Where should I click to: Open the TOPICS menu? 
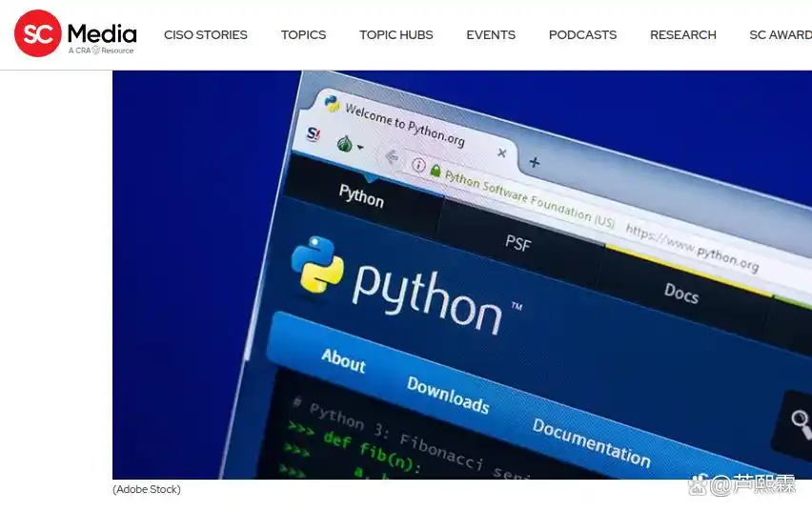(x=303, y=34)
